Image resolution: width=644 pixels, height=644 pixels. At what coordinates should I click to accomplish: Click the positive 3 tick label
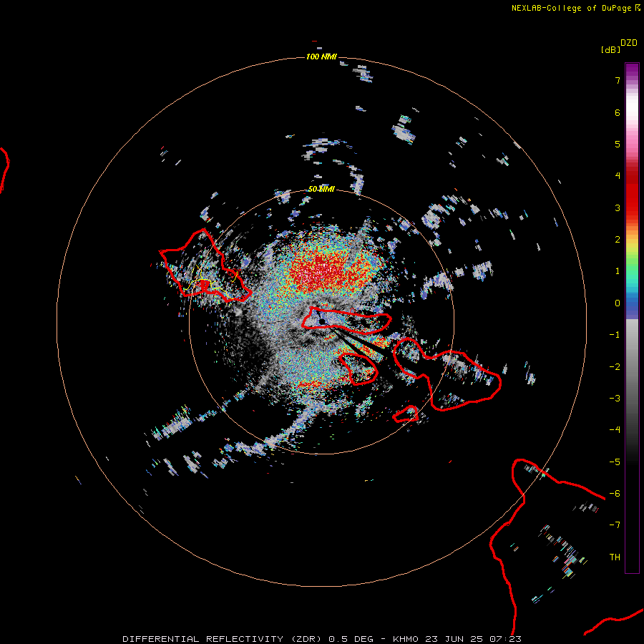[x=618, y=208]
